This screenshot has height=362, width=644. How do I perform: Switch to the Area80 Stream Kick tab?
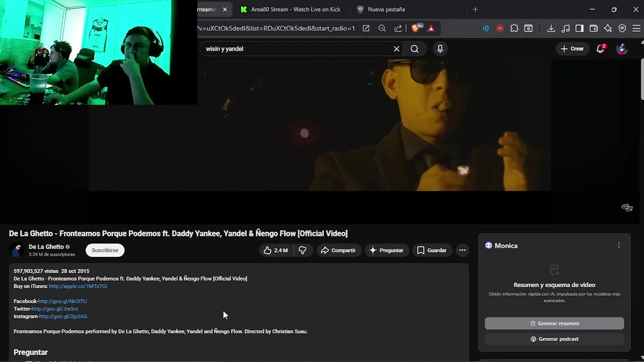[290, 10]
